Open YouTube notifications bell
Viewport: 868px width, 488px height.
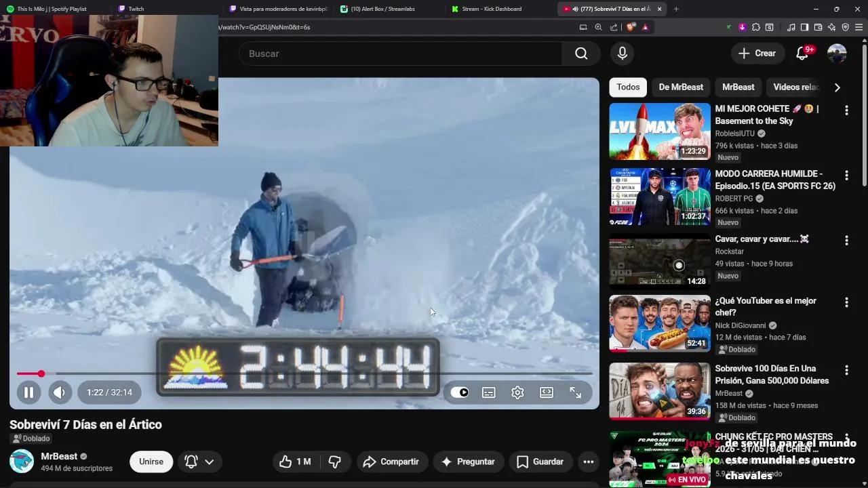[802, 54]
